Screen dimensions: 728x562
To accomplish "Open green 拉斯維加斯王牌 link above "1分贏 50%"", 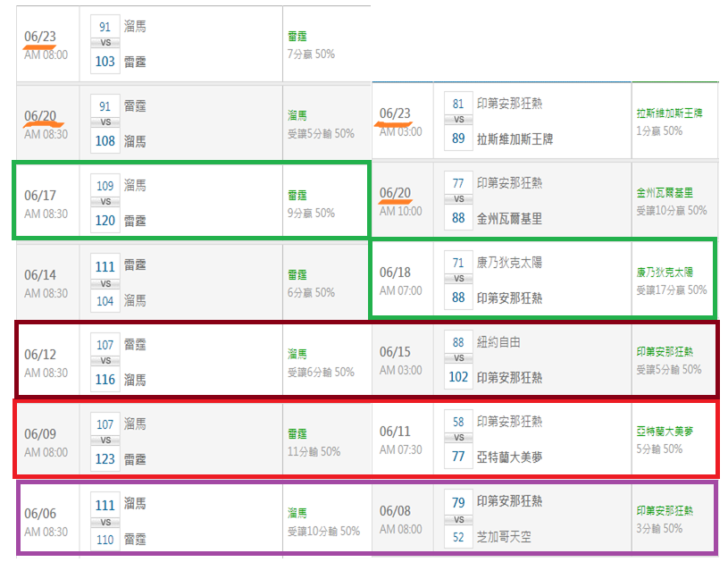I will coord(669,113).
